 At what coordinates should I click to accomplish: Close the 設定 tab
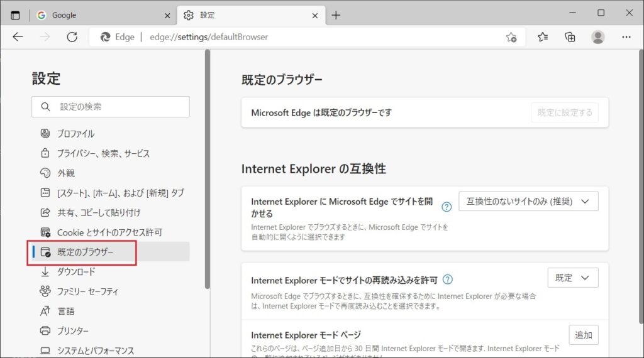(314, 16)
